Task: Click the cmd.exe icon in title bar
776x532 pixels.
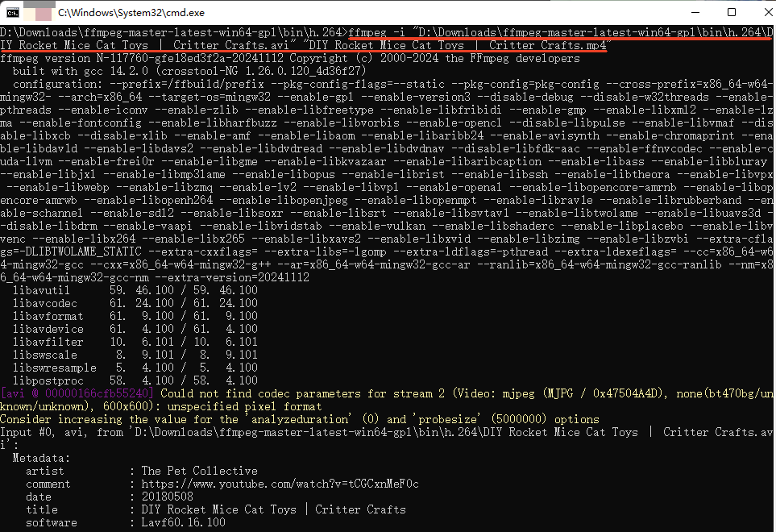Action: point(13,13)
